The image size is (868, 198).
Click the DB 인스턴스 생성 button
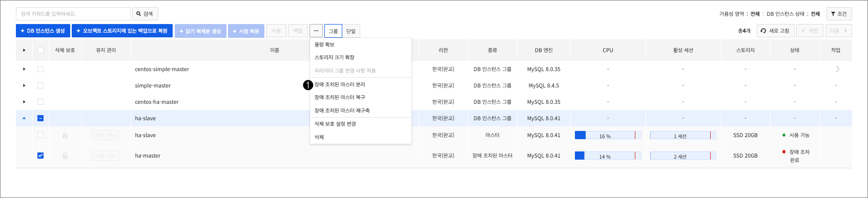pyautogui.click(x=43, y=31)
